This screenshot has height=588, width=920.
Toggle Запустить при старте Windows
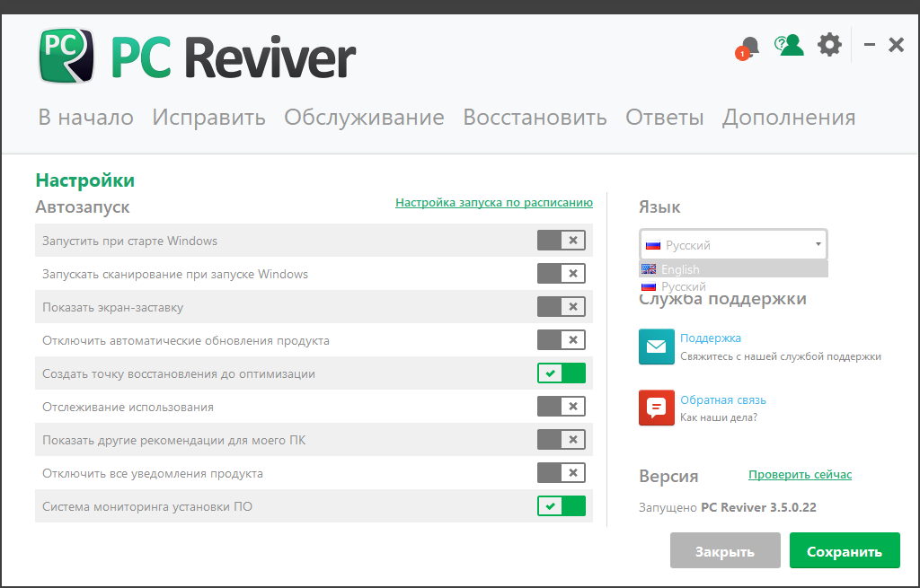pos(562,241)
